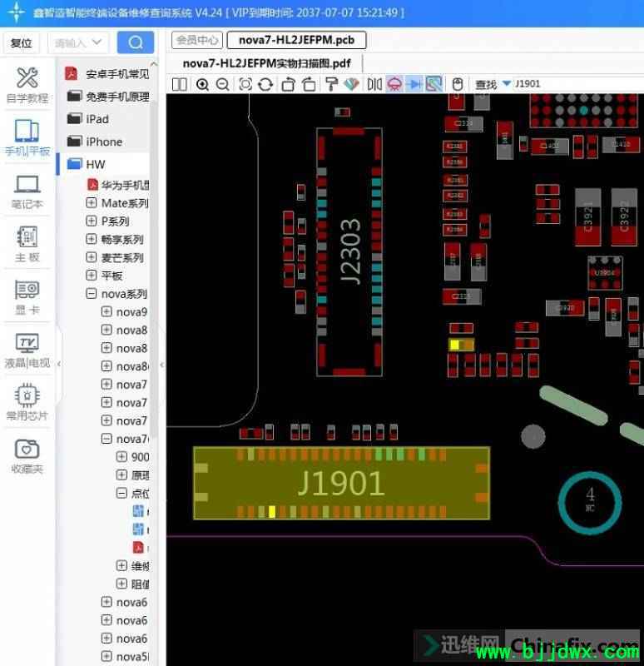Expand the 原理 subfolder node
Viewport: 644px width, 666px height.
coord(121,475)
